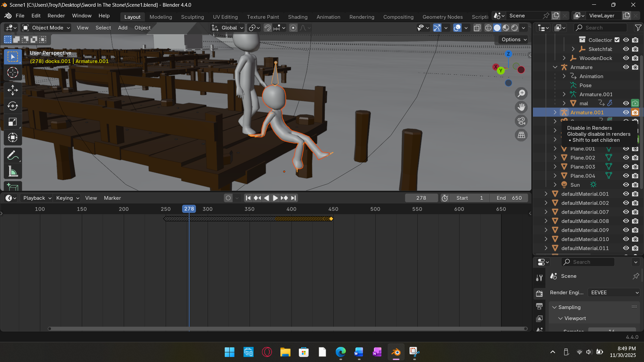Enable solid viewport shading
Image resolution: width=644 pixels, height=362 pixels.
(497, 28)
